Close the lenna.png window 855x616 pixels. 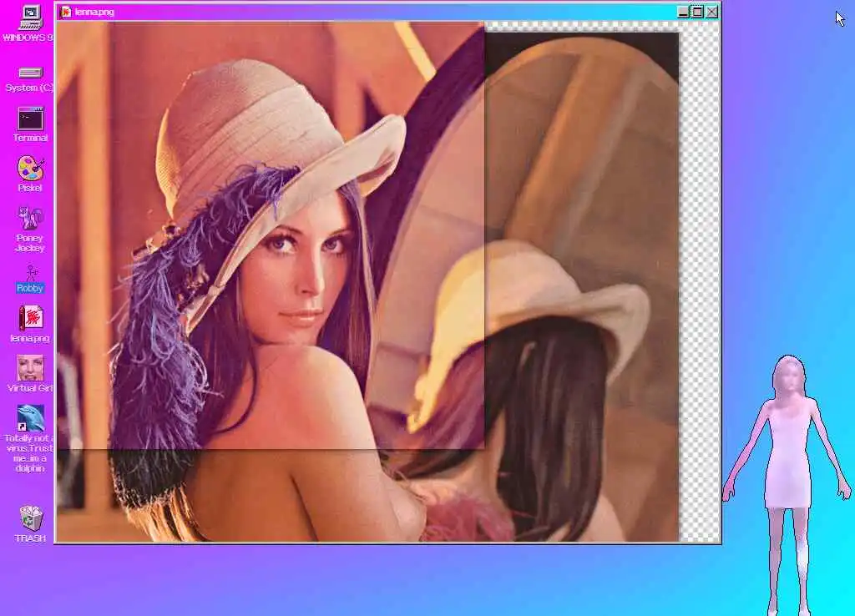click(711, 12)
